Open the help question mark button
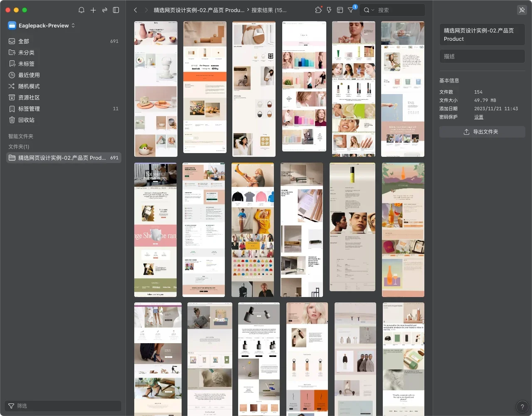The width and height of the screenshot is (532, 416). point(522,407)
